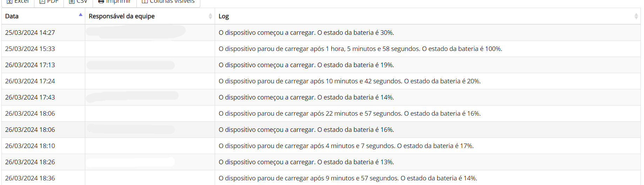
Task: Open the Colunas visíveis column selector
Action: (168, 2)
